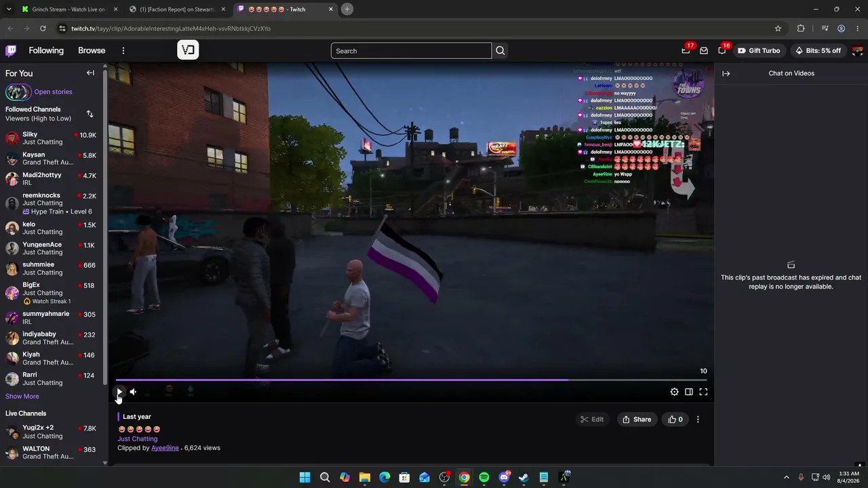Open Silky's channel in sidebar
Screen dimensions: 868x488
pyautogui.click(x=51, y=138)
